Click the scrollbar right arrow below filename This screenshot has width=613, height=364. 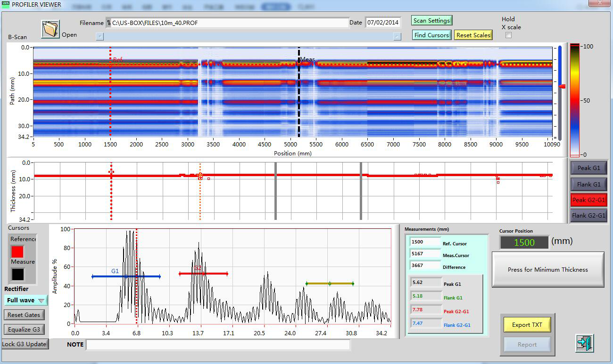[x=397, y=36]
